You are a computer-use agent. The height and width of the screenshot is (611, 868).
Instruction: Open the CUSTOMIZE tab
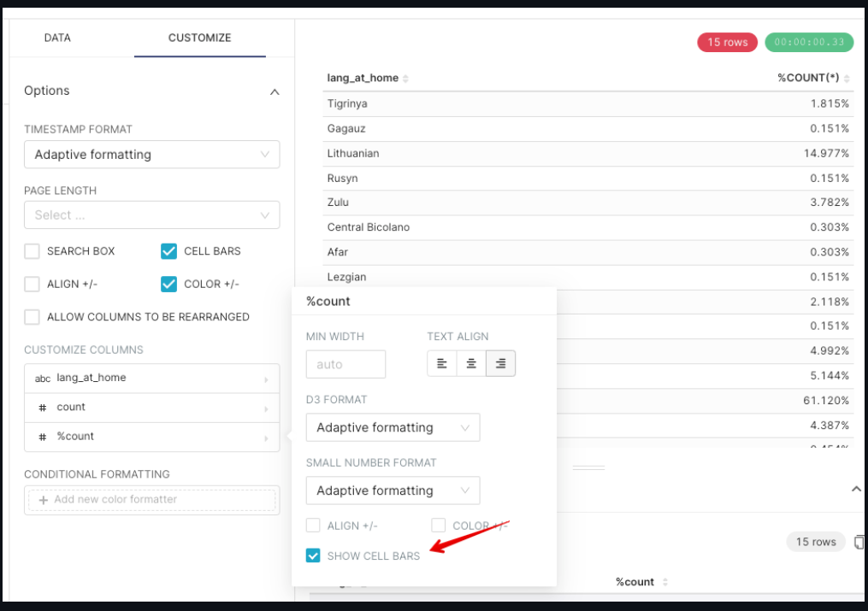coord(199,38)
